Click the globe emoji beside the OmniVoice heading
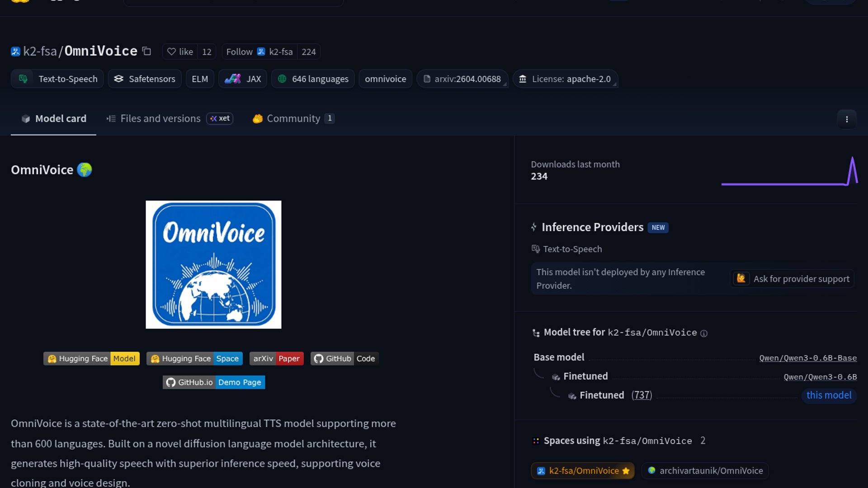This screenshot has height=488, width=868. (85, 170)
